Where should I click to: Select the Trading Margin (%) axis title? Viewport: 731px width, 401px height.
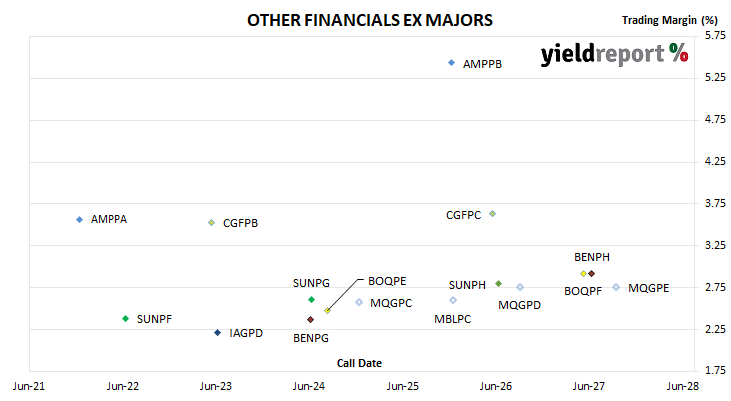pyautogui.click(x=669, y=20)
